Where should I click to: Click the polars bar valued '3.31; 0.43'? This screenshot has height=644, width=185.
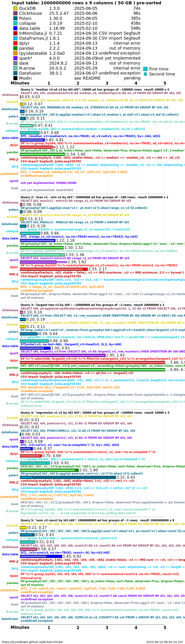coord(68,478)
